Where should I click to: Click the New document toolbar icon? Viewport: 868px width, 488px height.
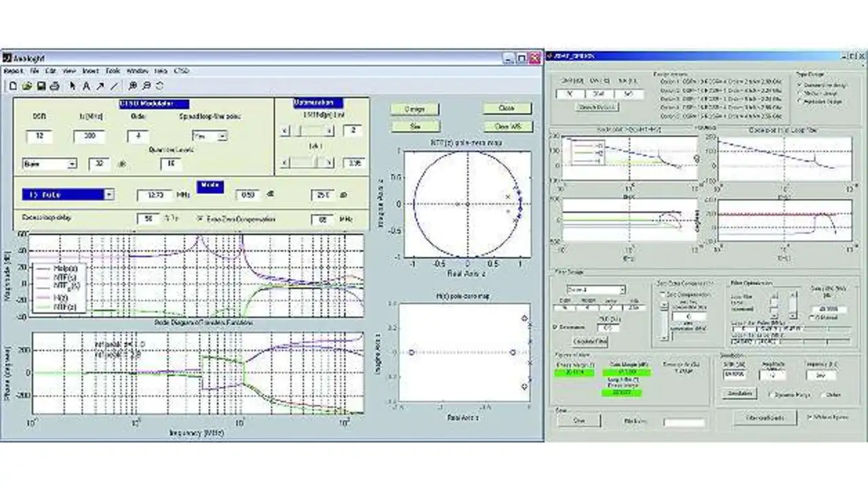click(x=12, y=86)
